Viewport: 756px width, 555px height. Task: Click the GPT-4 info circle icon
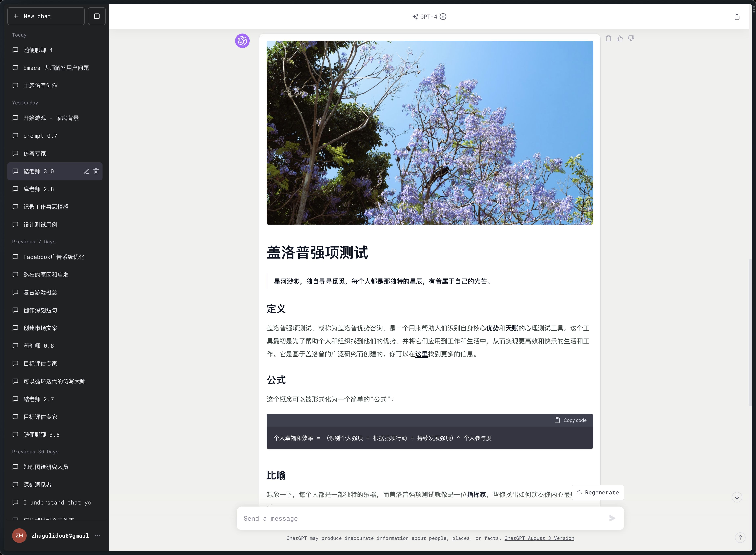(x=444, y=16)
